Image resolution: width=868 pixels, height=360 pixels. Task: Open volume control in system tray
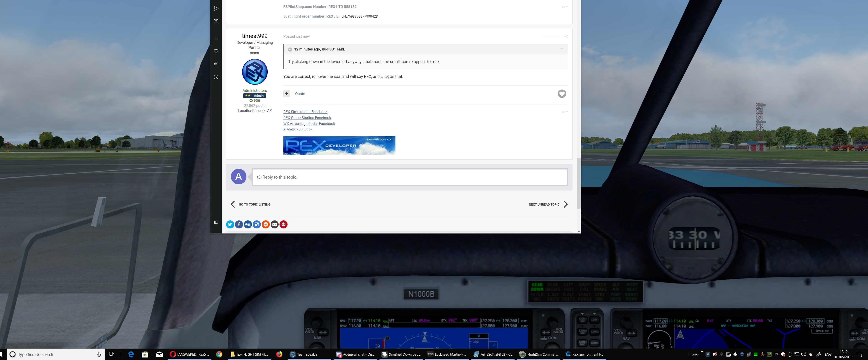tap(803, 354)
